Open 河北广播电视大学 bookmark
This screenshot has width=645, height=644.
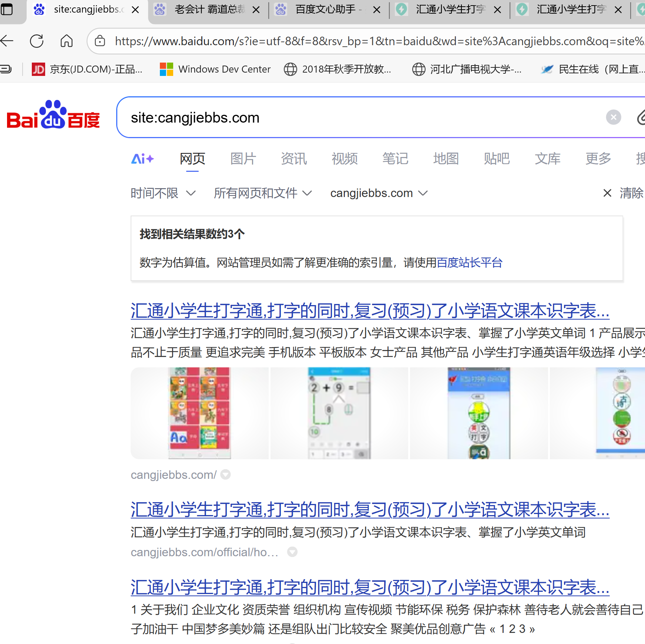point(467,69)
